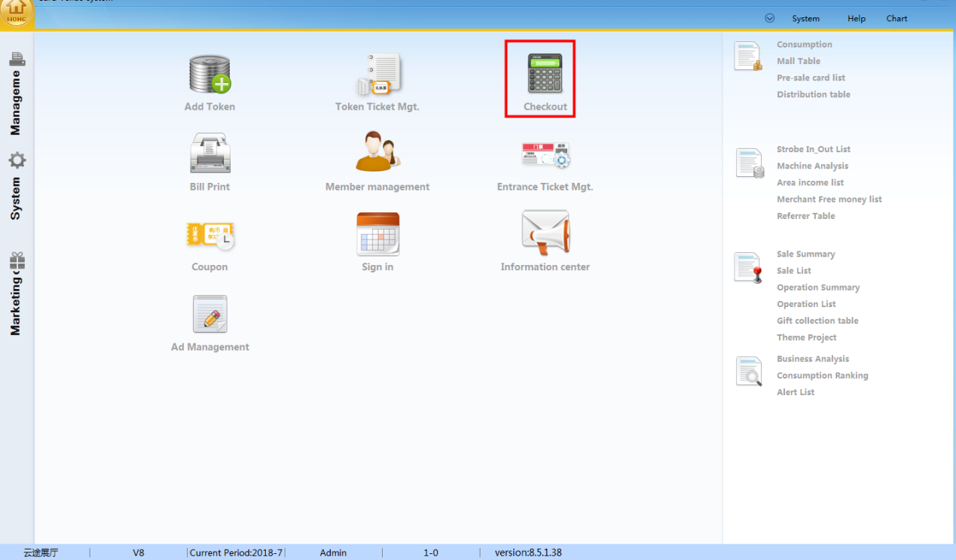Viewport: 956px width, 560px height.
Task: Open the Distribution table report
Action: (814, 94)
